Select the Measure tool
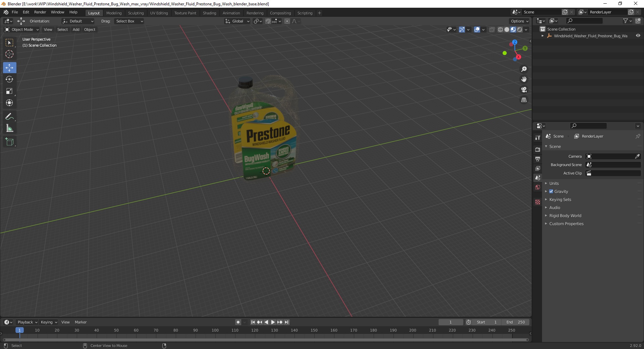644x349 pixels. (9, 128)
